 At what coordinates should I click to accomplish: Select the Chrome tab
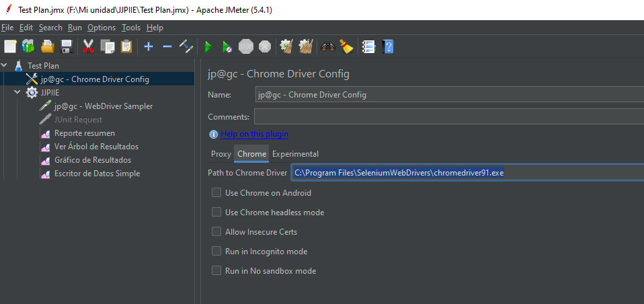pos(252,154)
